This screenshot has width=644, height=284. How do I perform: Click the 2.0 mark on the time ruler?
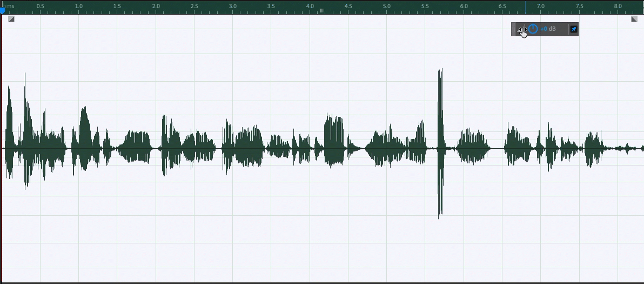[156, 6]
